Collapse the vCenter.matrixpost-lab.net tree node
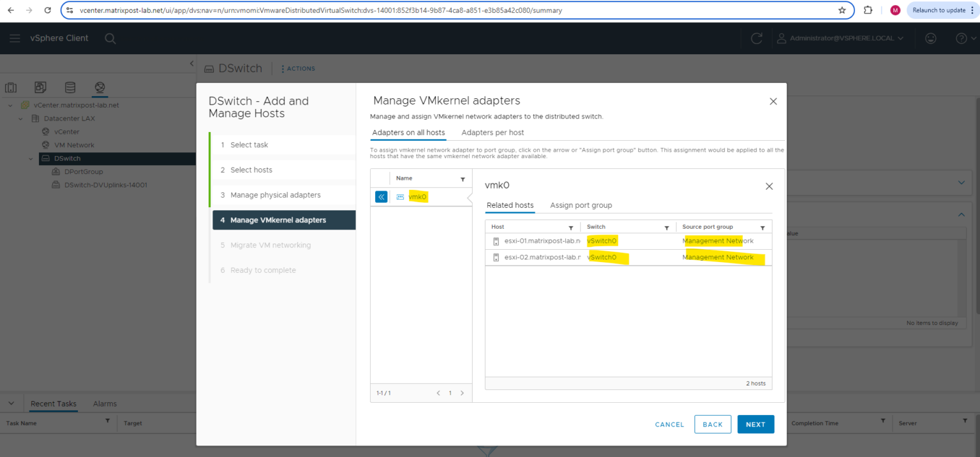980x457 pixels. pyautogui.click(x=10, y=105)
